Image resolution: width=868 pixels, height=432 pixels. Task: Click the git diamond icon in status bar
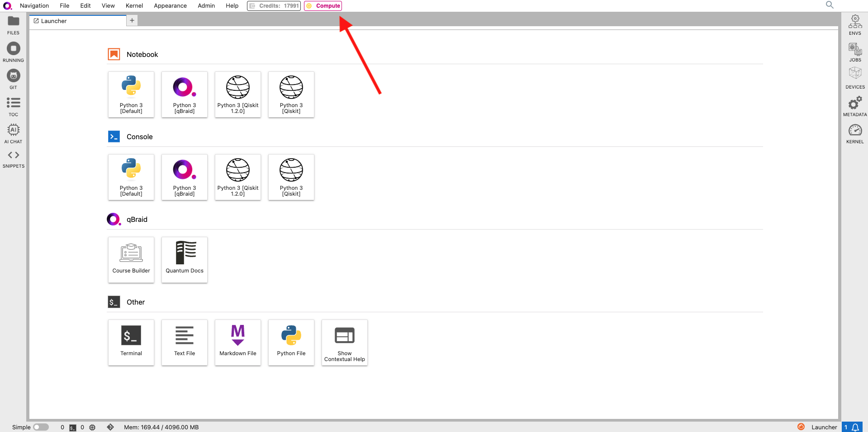click(x=110, y=427)
